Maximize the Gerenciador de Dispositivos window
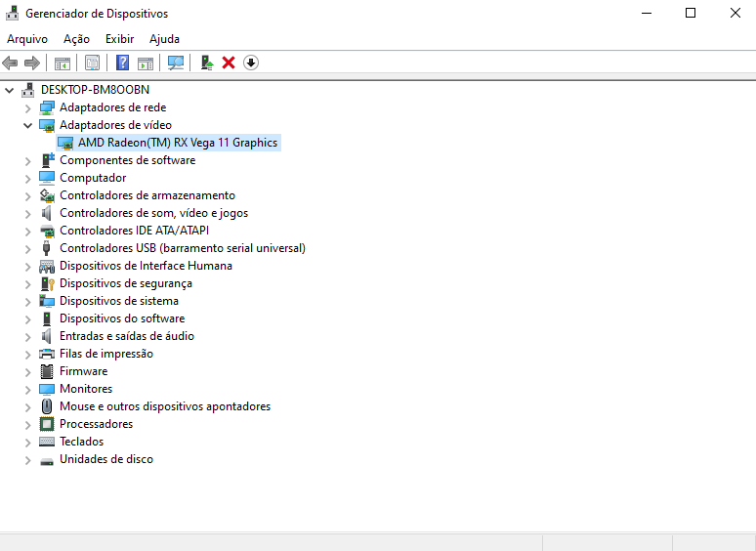This screenshot has width=756, height=551. click(x=691, y=13)
